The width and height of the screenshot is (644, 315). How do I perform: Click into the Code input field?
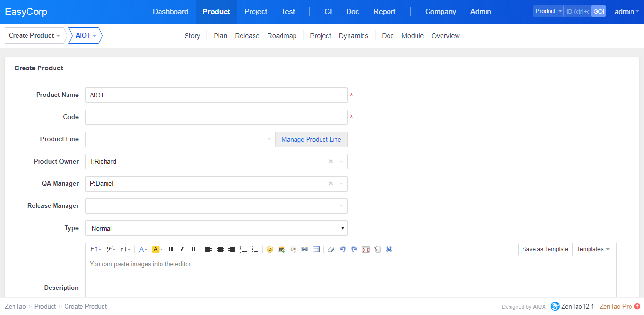click(216, 117)
